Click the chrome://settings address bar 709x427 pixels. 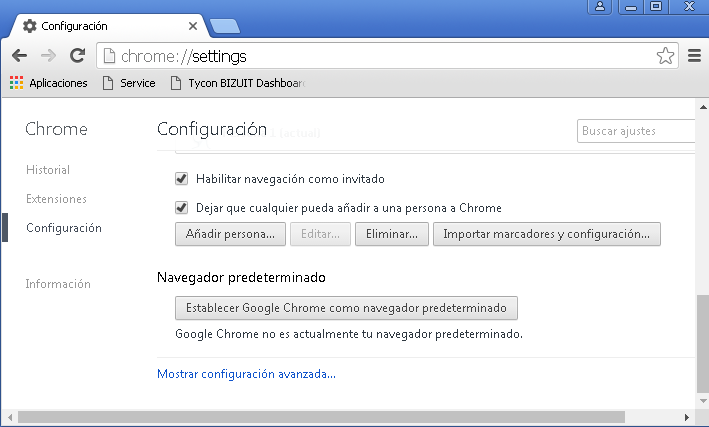coord(387,56)
